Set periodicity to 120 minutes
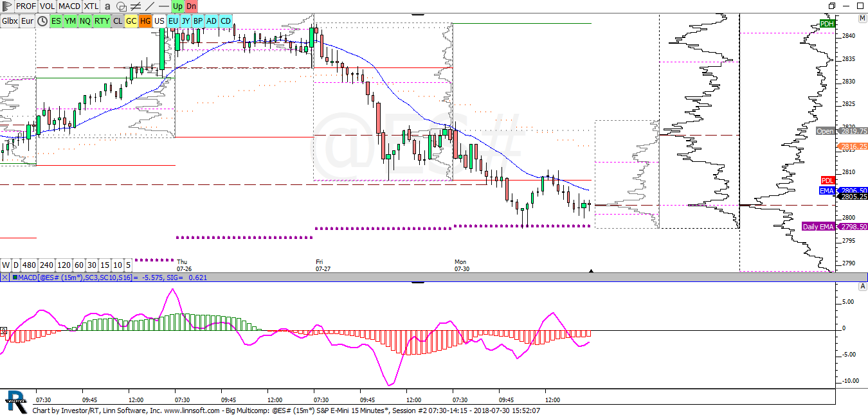Viewport: 868px width, 415px height. [x=64, y=265]
